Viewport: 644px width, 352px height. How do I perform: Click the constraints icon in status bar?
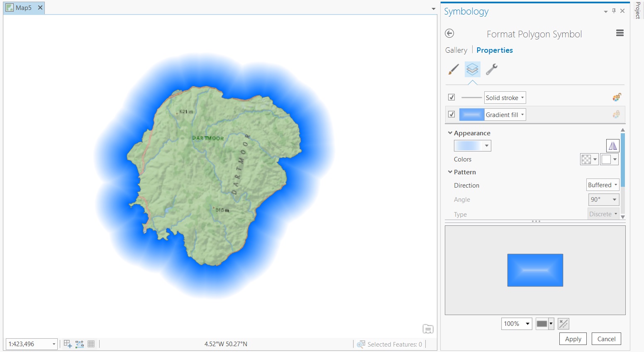click(80, 344)
